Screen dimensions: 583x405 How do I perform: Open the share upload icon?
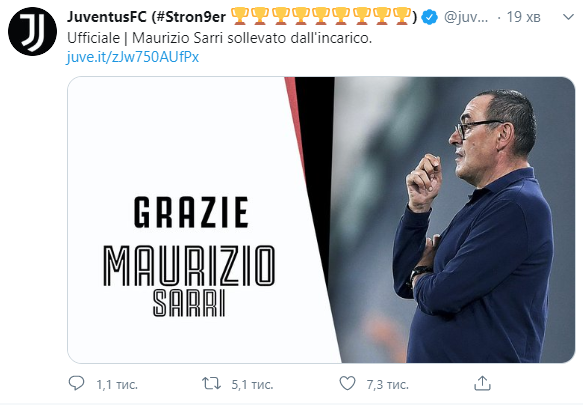[482, 383]
